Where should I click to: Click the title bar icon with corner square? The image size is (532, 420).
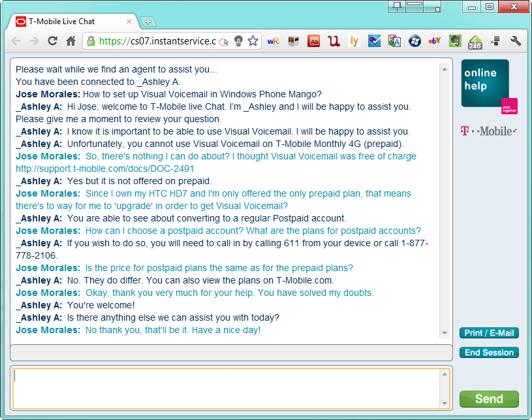click(x=432, y=7)
